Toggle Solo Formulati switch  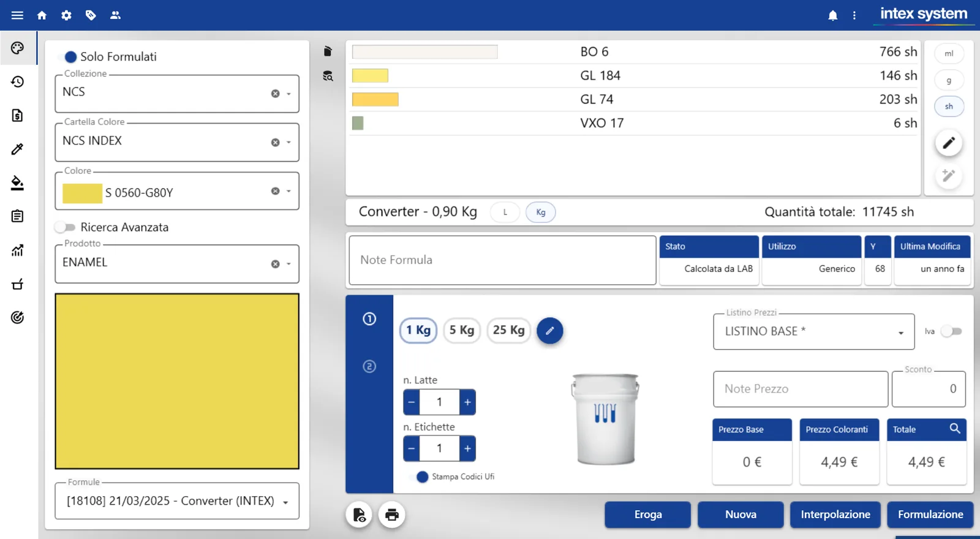(66, 57)
